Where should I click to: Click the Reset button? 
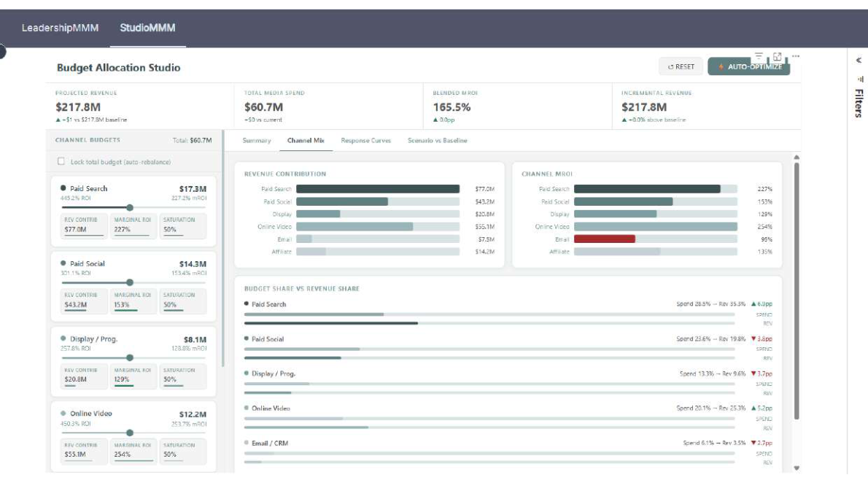click(681, 66)
